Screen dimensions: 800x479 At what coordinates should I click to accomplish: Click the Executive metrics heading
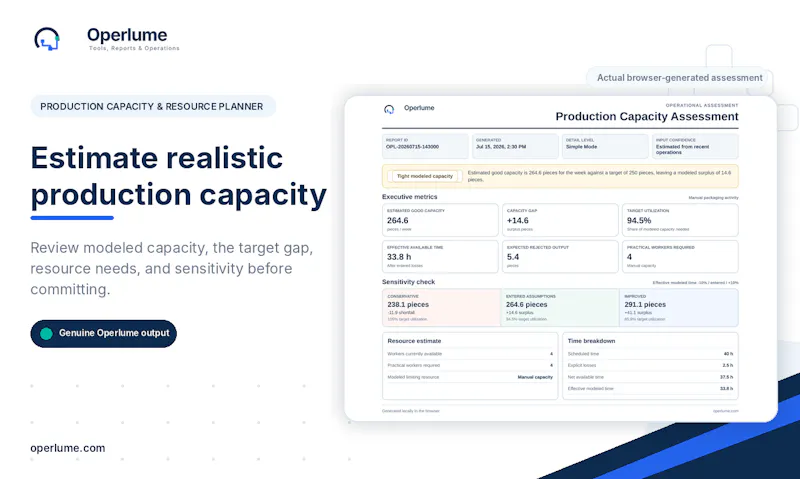(x=410, y=196)
